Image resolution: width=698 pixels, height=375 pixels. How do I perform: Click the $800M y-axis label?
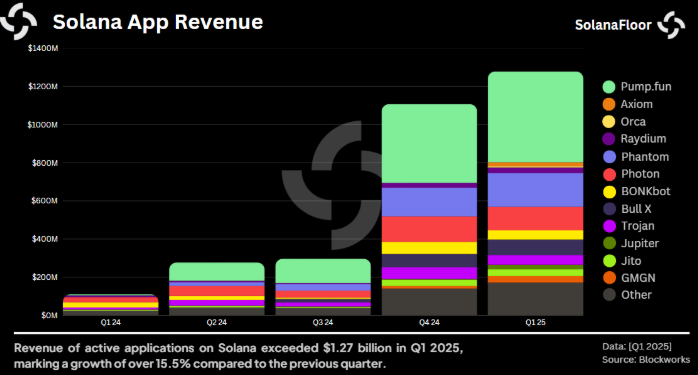[x=45, y=163]
